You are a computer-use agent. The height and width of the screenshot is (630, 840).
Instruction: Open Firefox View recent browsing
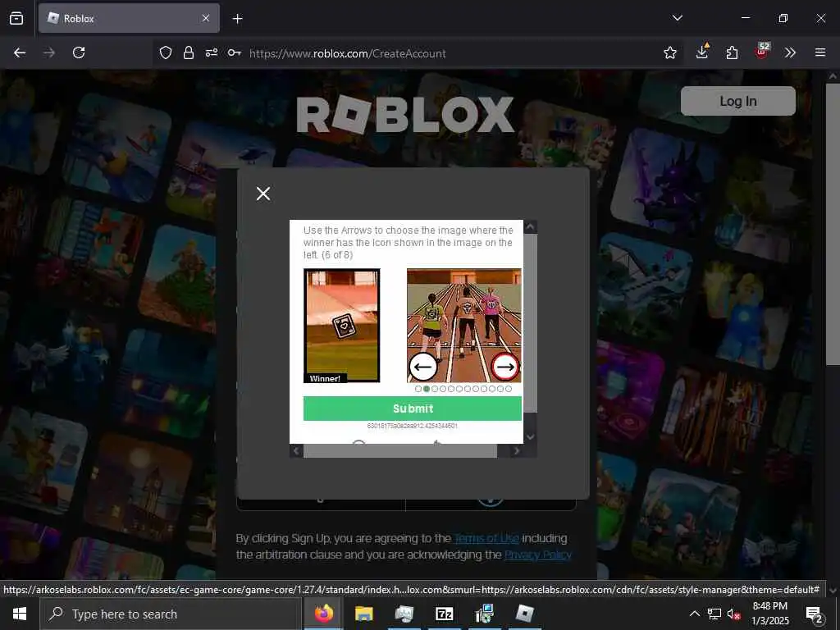pyautogui.click(x=16, y=18)
